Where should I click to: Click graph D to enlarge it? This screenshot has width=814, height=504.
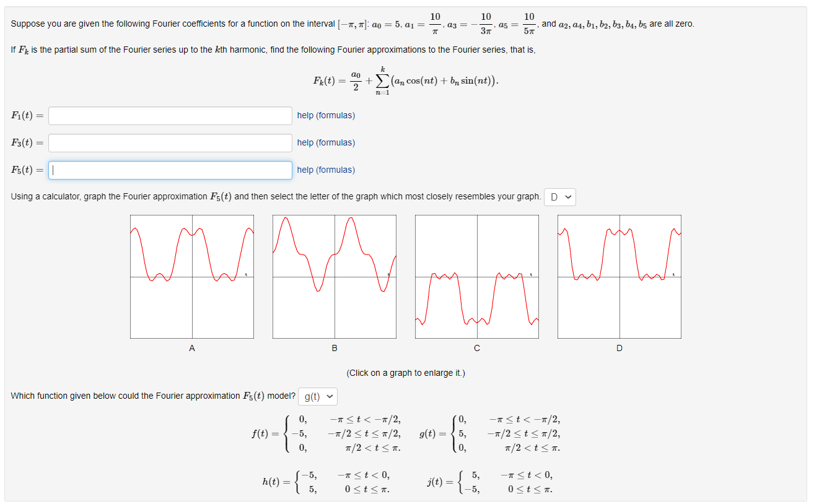click(619, 276)
